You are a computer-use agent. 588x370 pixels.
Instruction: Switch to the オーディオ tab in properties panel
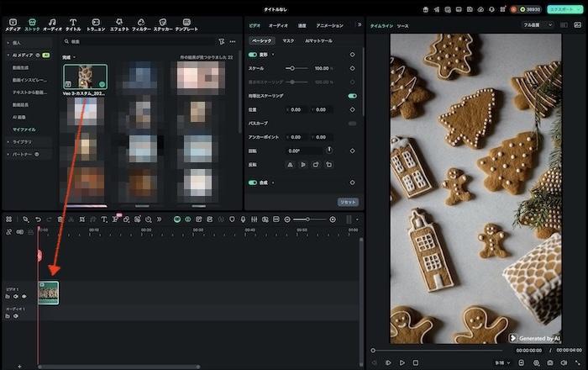(x=278, y=26)
